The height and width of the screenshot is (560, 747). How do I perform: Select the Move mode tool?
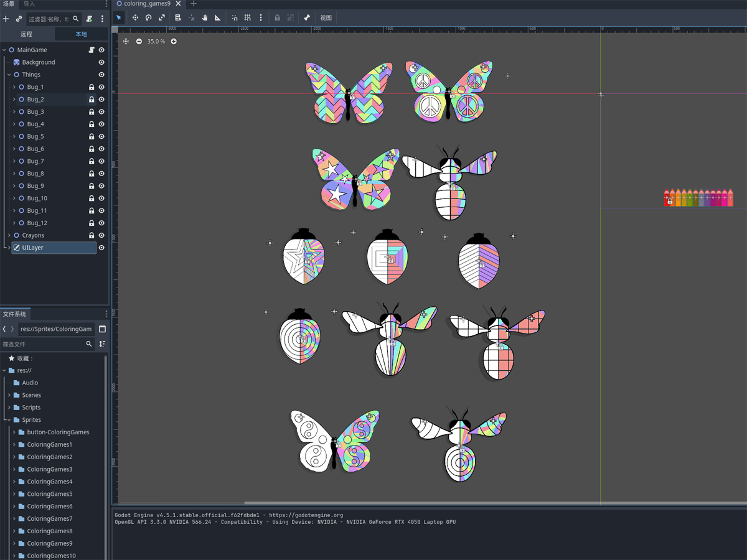[x=135, y=18]
